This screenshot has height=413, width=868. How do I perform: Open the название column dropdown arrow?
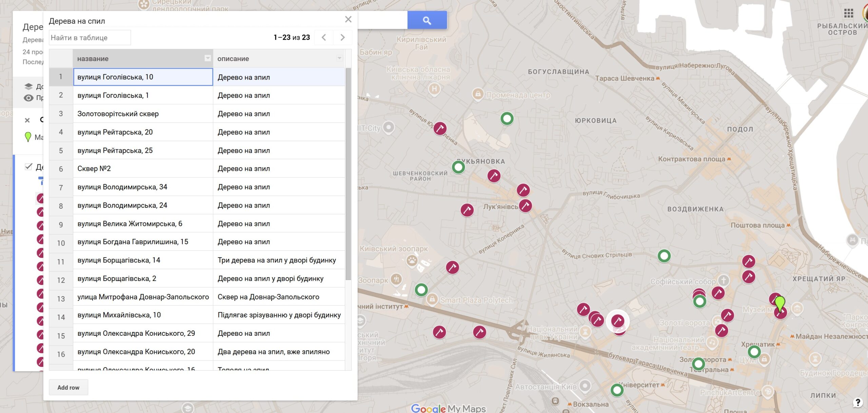tap(208, 58)
